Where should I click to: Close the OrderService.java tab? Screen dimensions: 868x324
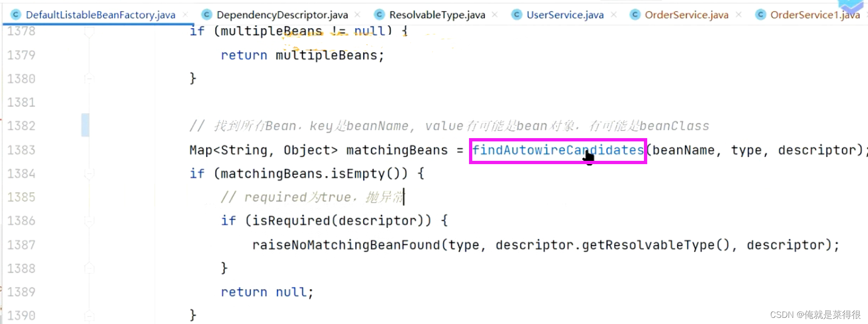point(738,15)
